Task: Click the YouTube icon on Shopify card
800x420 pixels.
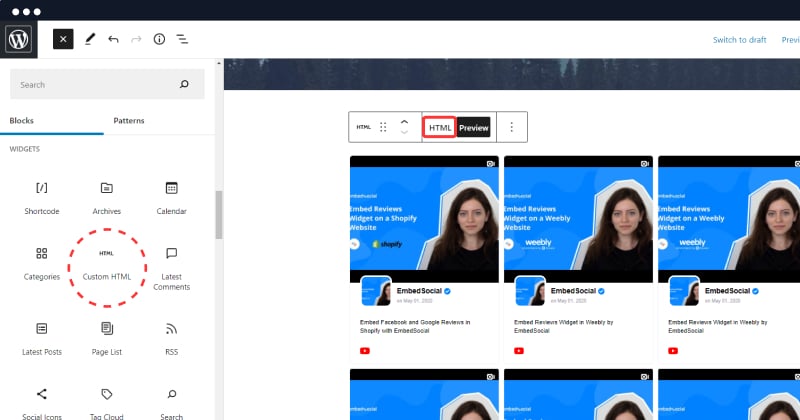Action: [x=365, y=351]
